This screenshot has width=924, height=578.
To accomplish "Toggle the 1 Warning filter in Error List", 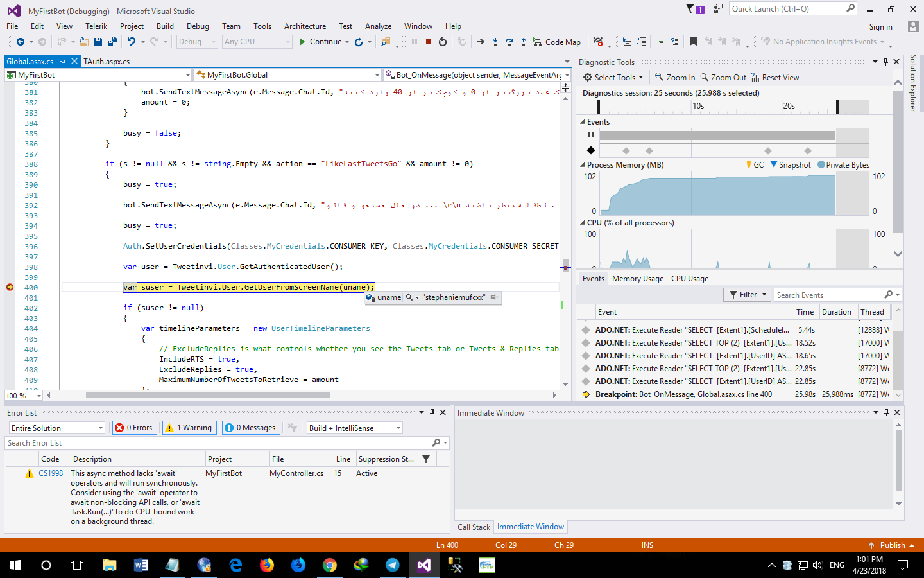I will 189,427.
